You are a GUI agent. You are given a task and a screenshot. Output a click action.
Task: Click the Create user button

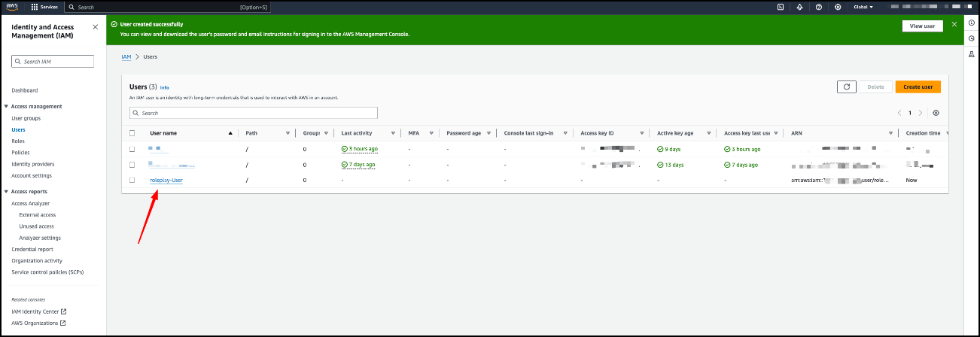point(918,87)
